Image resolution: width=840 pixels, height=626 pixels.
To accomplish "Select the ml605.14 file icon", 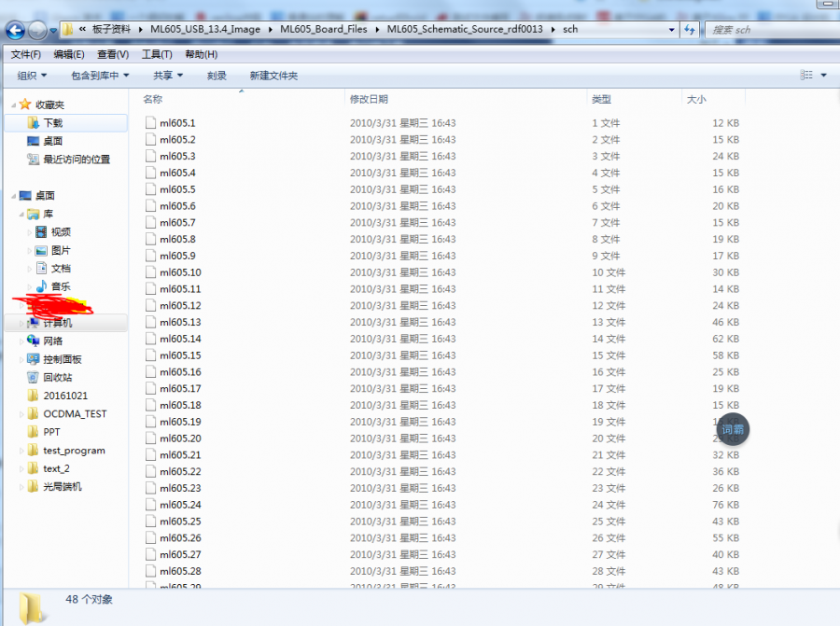I will point(151,339).
